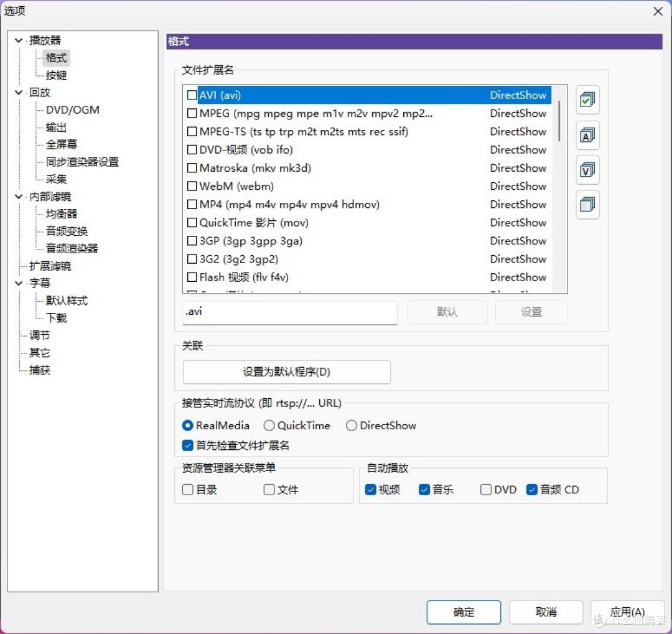Screen dimensions: 672x634
Task: Tick the MPEG (mpg mpeg mpe) checkbox
Action: click(192, 113)
